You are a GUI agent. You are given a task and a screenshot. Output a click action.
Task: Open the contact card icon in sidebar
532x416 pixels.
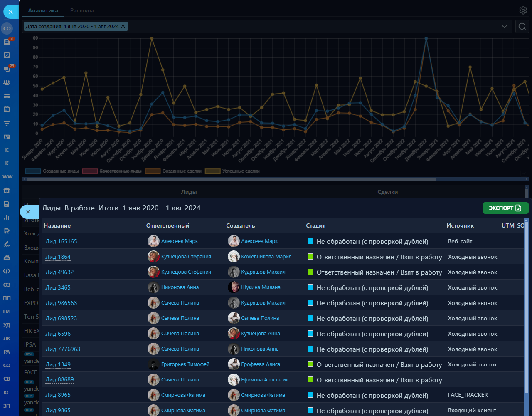click(7, 136)
